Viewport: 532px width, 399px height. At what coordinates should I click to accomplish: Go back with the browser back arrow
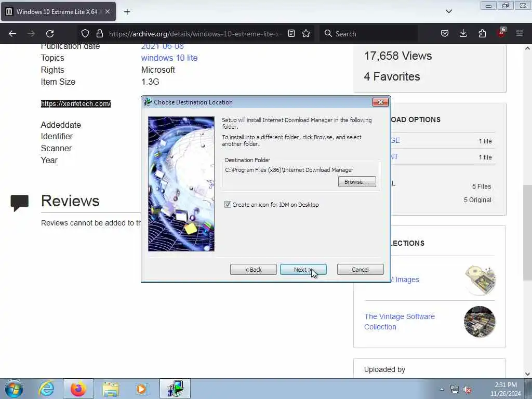(12, 34)
